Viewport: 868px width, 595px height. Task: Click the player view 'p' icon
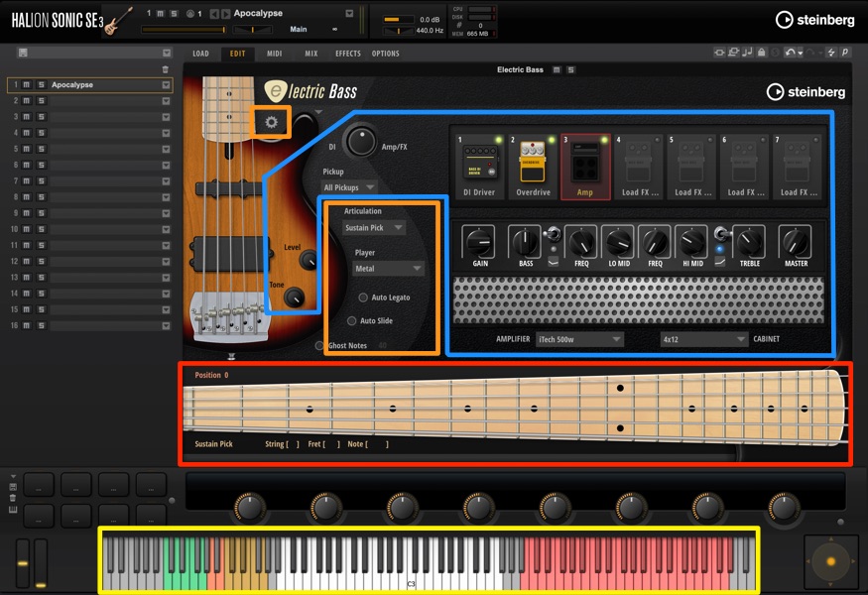pos(845,52)
